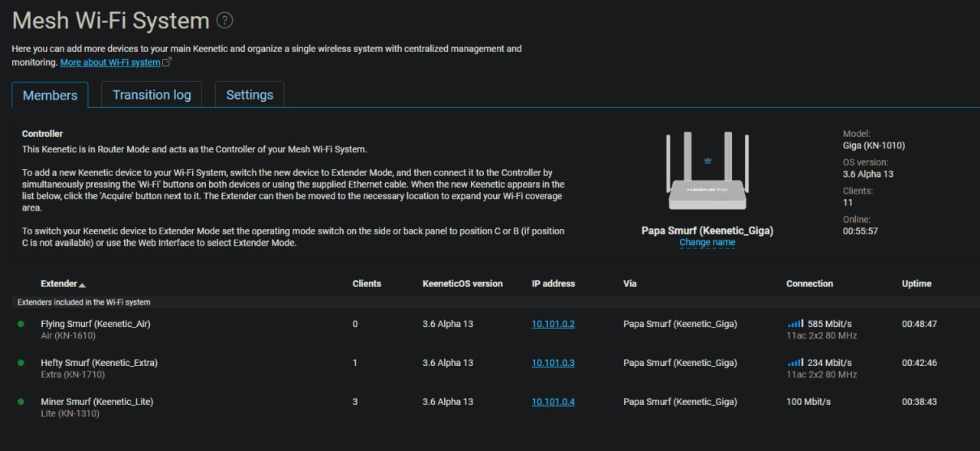Click the client count 0 for Flying Smurf

click(355, 324)
